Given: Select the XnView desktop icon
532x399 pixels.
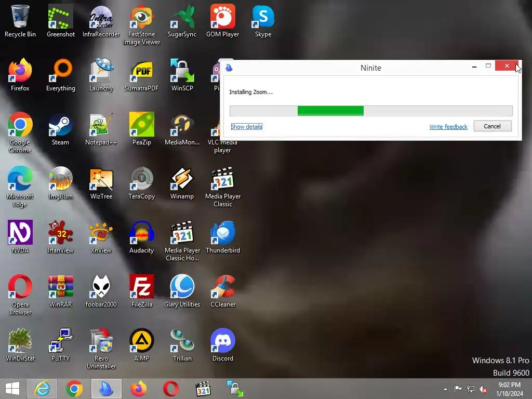Looking at the screenshot, I should pyautogui.click(x=101, y=237).
